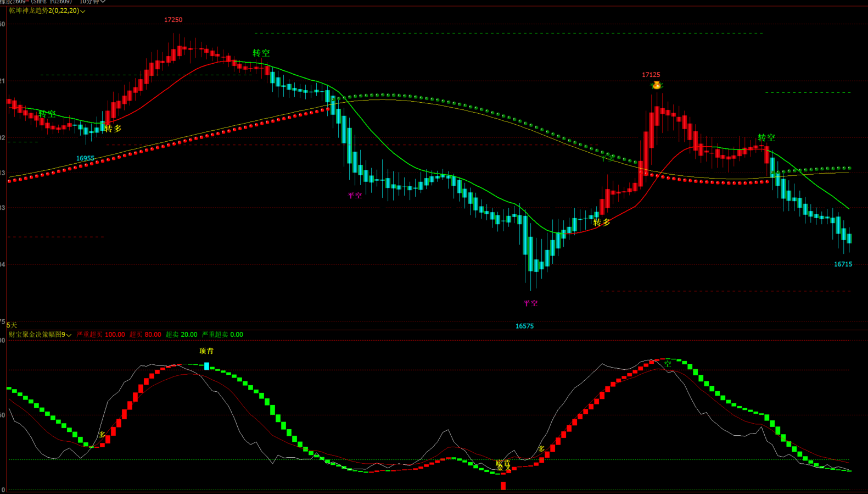Expand the 财宝聚金决策幅图9 indicator menu
This screenshot has height=494, width=868.
(40, 335)
